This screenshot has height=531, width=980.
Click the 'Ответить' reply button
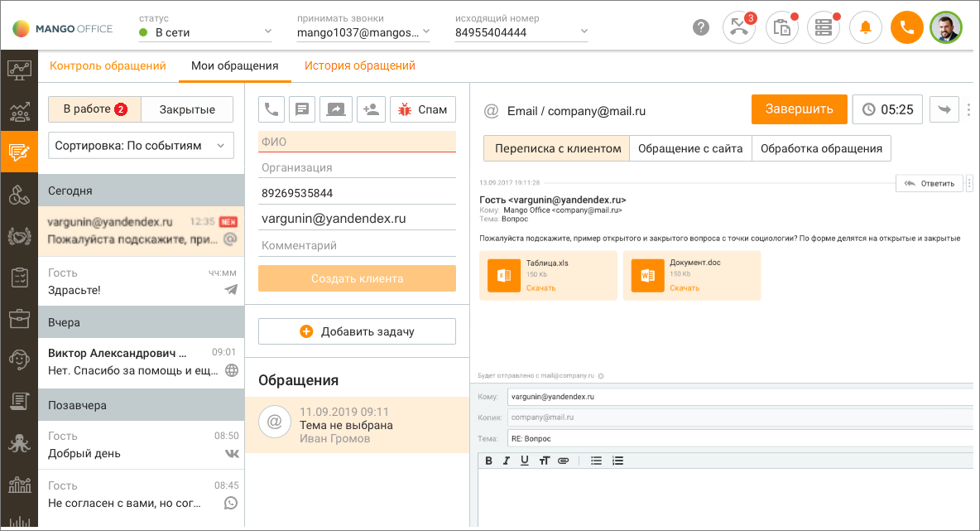coord(930,183)
